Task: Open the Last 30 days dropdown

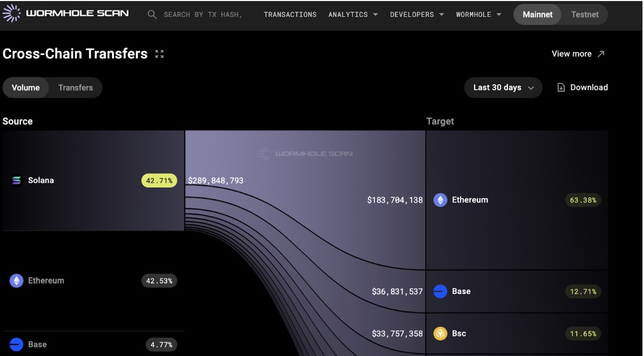Action: pos(503,88)
